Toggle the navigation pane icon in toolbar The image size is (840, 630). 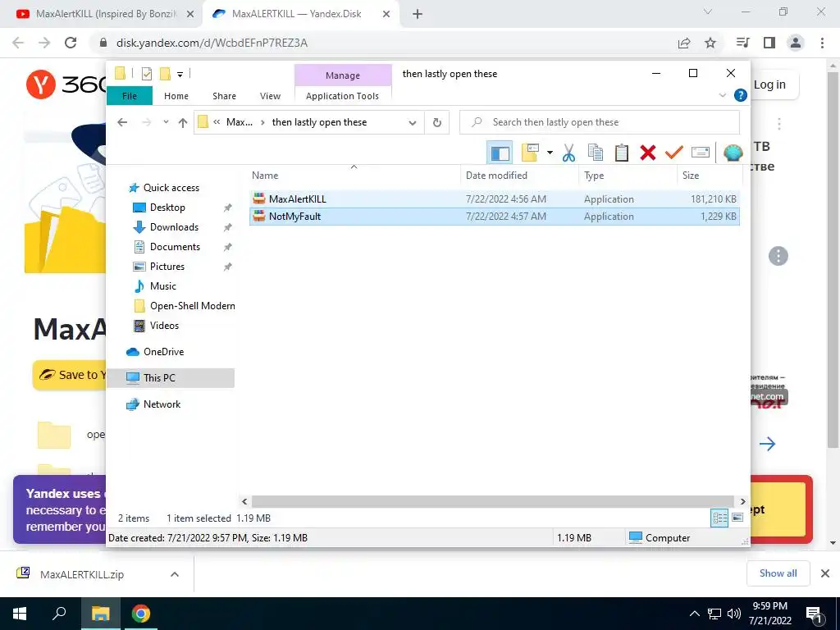coord(500,153)
